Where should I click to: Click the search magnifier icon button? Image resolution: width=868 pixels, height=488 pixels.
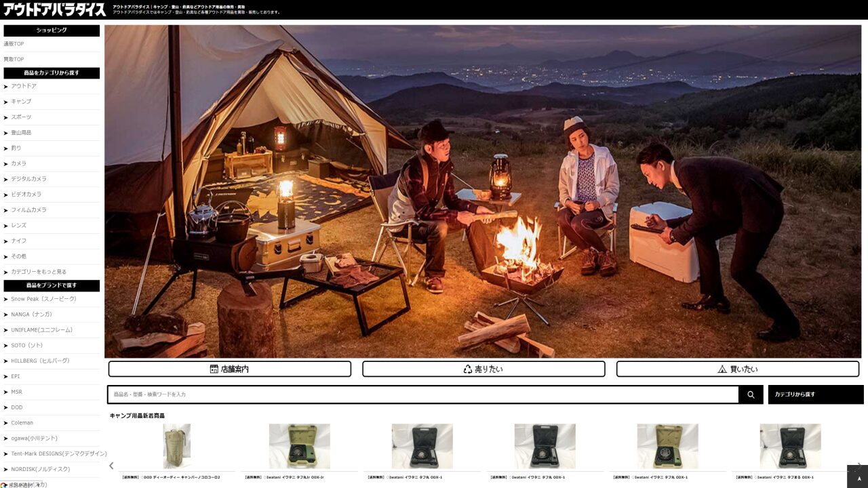coord(751,394)
